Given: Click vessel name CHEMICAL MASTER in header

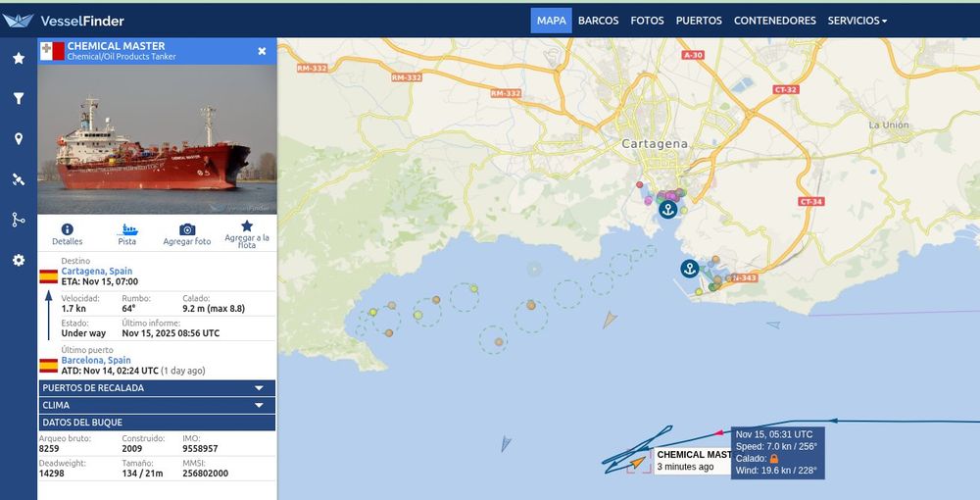Looking at the screenshot, I should tap(117, 46).
